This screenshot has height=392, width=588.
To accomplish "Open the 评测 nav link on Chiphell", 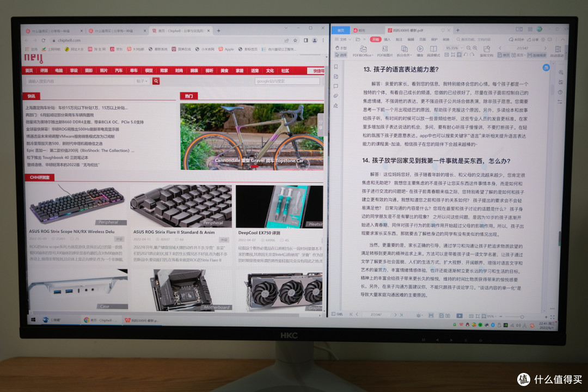I will click(x=44, y=71).
